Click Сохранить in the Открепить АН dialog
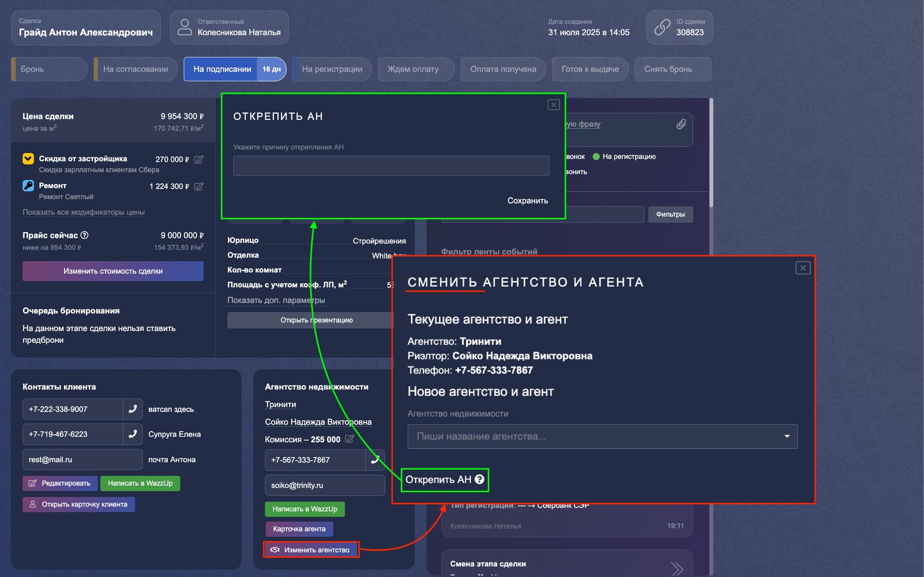 [x=527, y=201]
